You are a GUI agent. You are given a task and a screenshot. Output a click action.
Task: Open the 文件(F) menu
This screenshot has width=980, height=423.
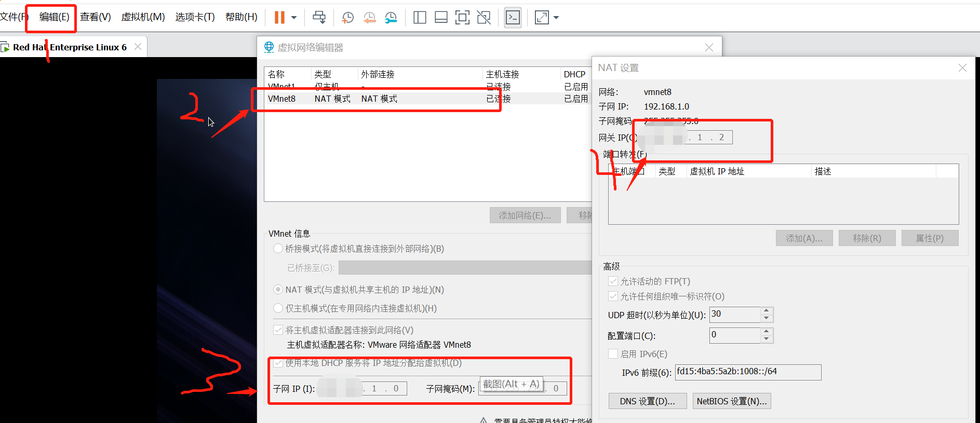(14, 17)
